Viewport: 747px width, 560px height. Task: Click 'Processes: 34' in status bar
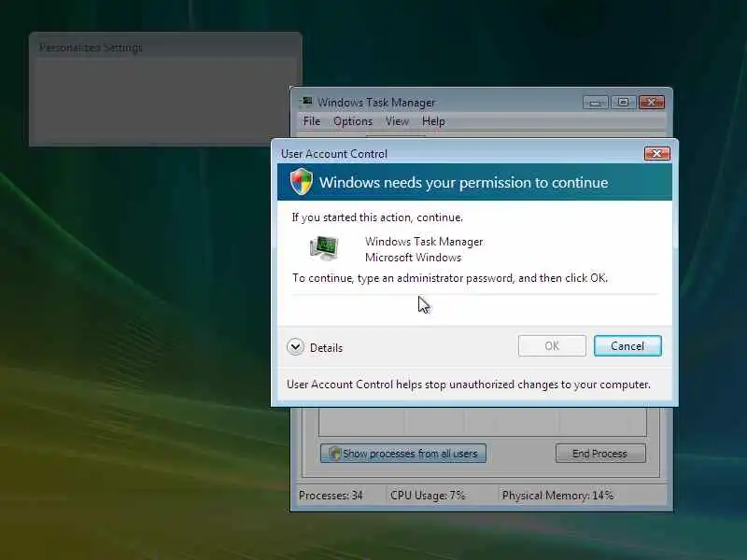331,496
